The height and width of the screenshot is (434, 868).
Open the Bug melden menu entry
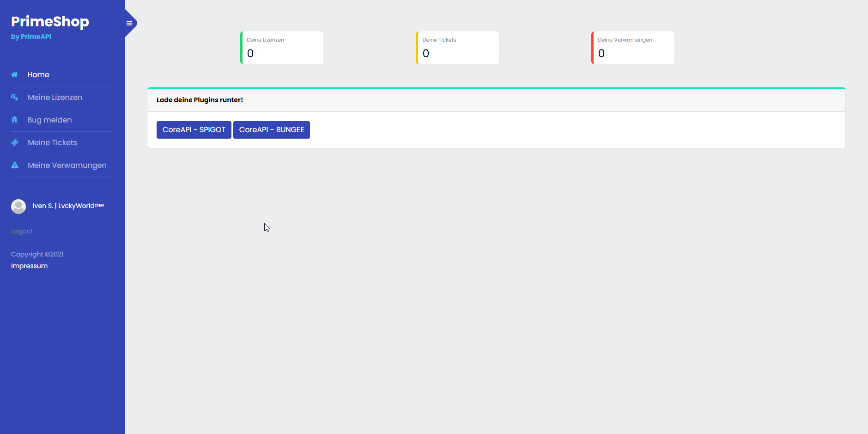point(49,120)
